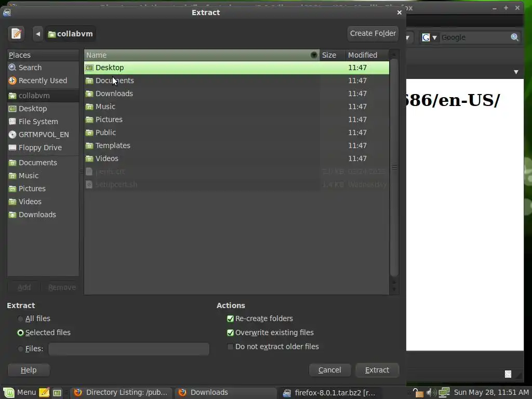This screenshot has width=532, height=399.
Task: Click the collabvm path bar button
Action: click(x=70, y=34)
